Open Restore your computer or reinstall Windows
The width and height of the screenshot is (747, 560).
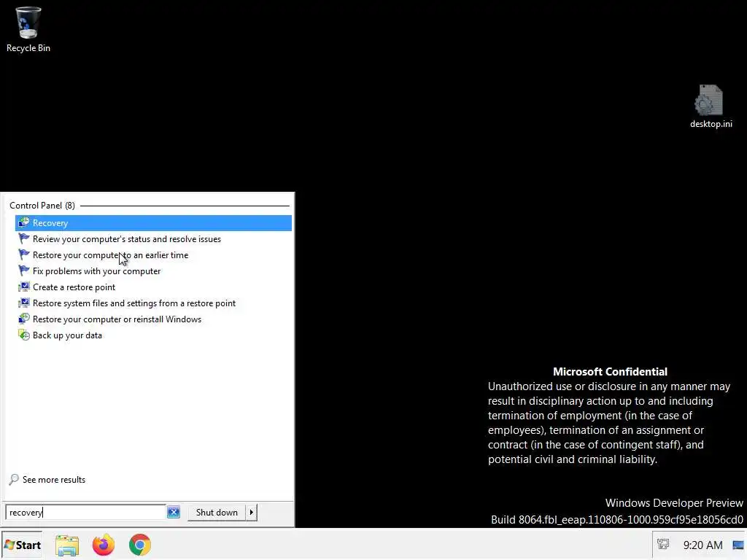point(153,319)
